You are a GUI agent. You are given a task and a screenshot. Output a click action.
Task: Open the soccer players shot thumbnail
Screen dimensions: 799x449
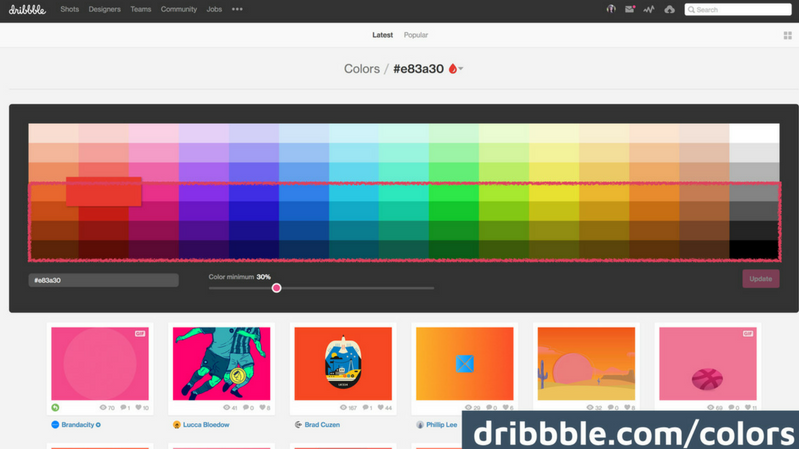[x=221, y=363]
